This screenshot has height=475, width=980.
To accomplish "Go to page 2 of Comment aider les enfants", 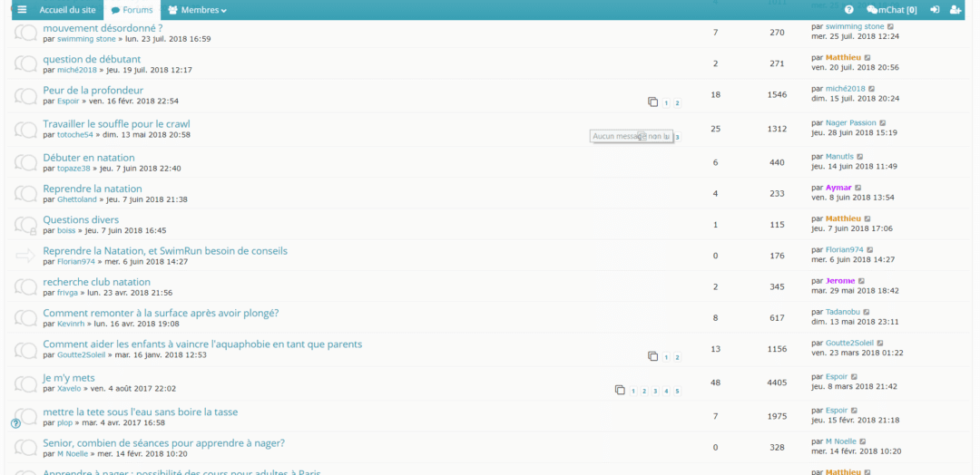I will point(677,358).
